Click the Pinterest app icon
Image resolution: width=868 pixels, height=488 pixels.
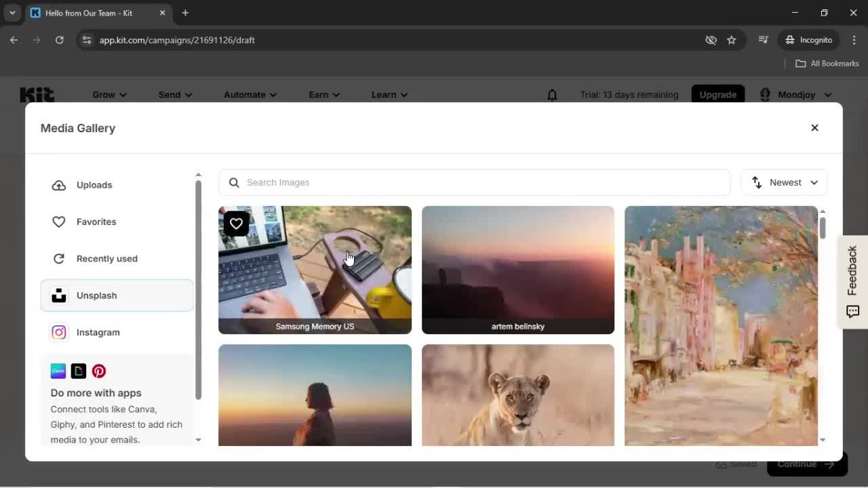pos(99,371)
